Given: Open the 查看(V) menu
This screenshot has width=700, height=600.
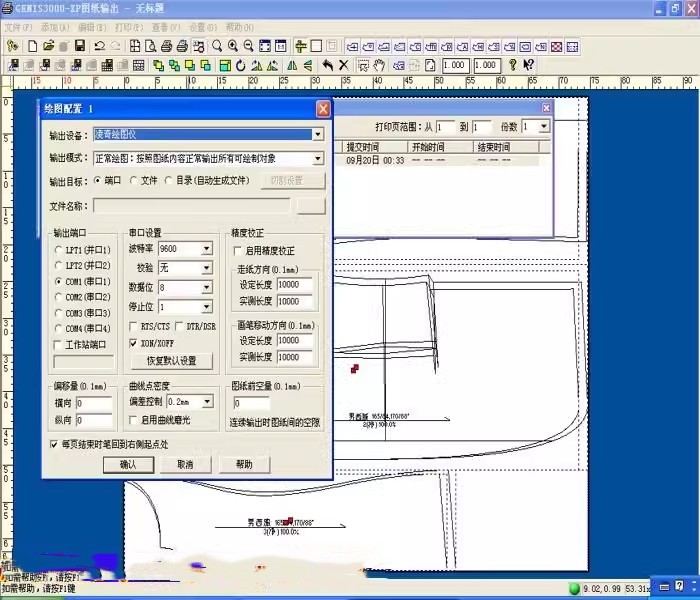Looking at the screenshot, I should [x=166, y=27].
